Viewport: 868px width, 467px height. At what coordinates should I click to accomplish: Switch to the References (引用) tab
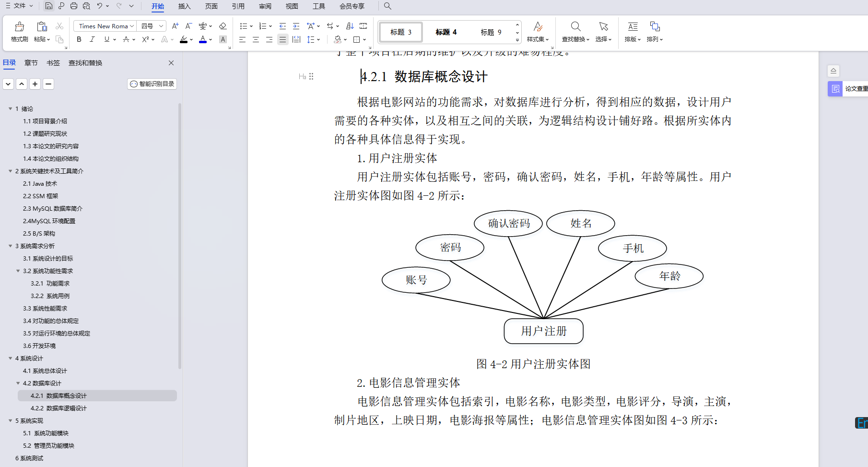[x=238, y=6]
